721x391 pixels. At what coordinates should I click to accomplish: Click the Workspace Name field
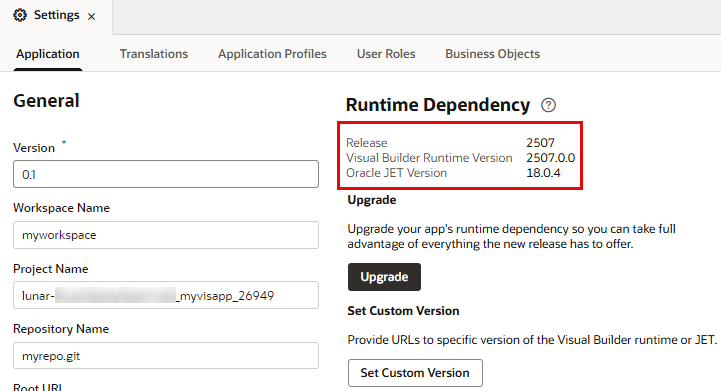click(166, 235)
